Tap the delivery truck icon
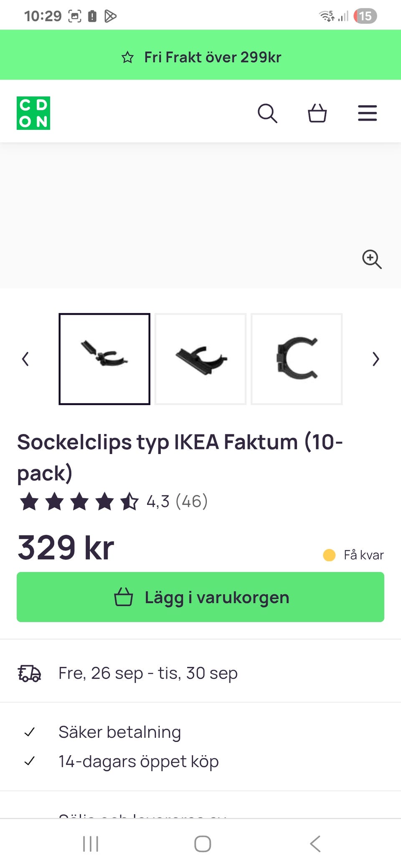This screenshot has height=868, width=401. (29, 673)
